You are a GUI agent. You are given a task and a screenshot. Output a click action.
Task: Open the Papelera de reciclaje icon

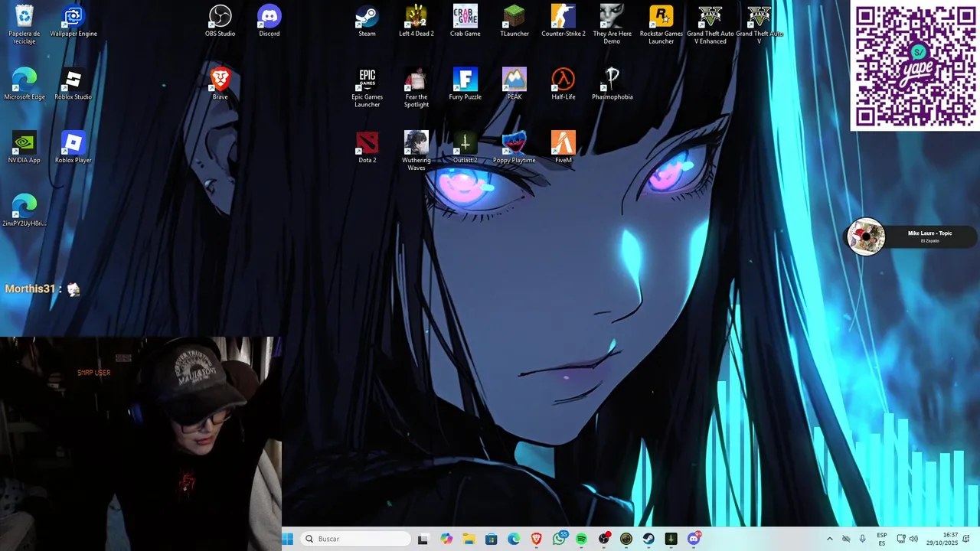coord(24,24)
